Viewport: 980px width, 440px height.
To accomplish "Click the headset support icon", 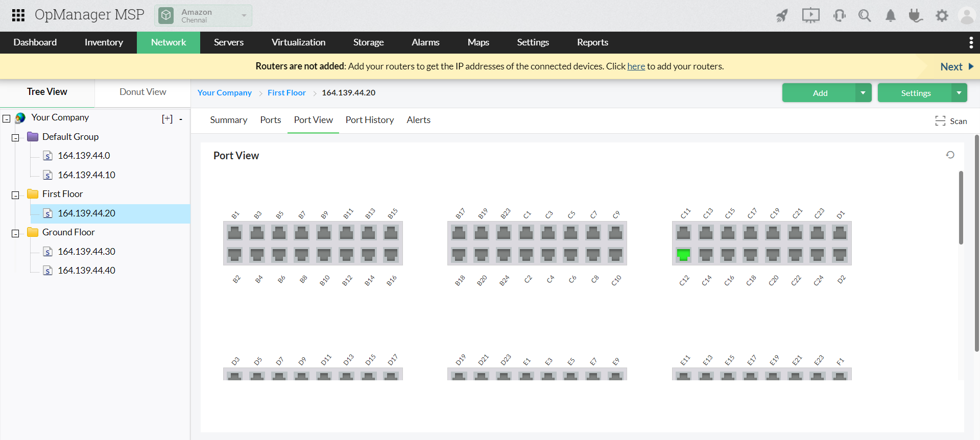I will click(839, 16).
